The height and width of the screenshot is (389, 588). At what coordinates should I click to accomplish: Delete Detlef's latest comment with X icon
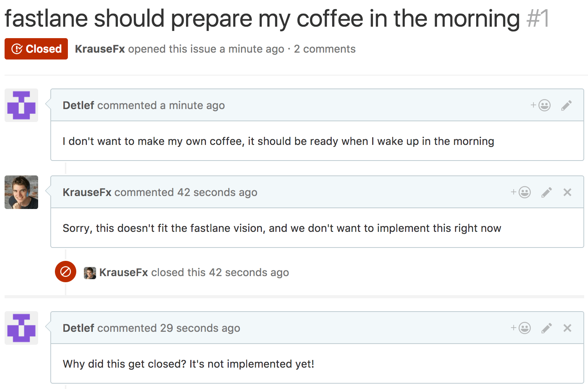click(x=567, y=328)
